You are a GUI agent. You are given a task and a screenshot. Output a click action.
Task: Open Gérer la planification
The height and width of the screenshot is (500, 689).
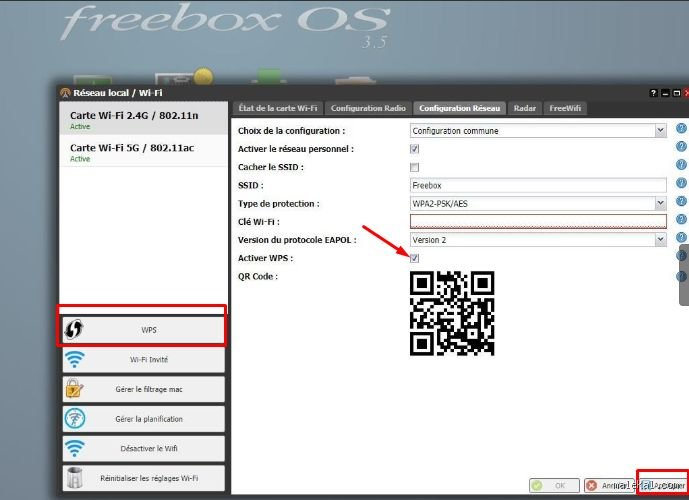point(144,419)
